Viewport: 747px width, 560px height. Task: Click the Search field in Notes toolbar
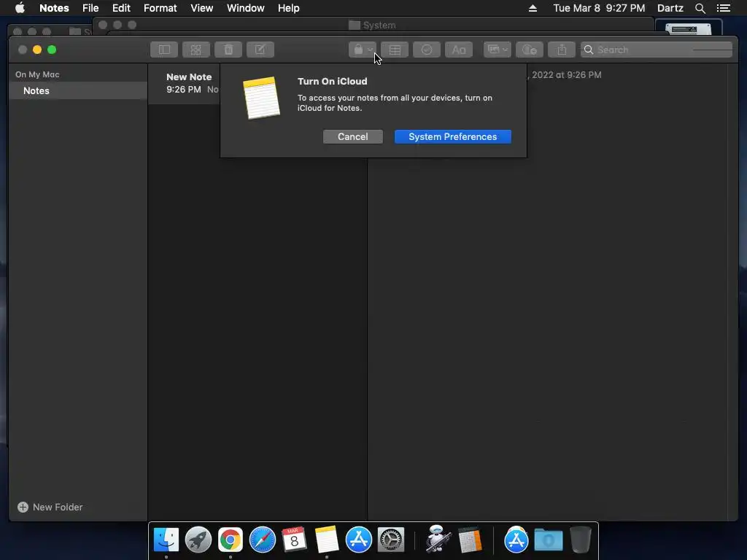(656, 50)
